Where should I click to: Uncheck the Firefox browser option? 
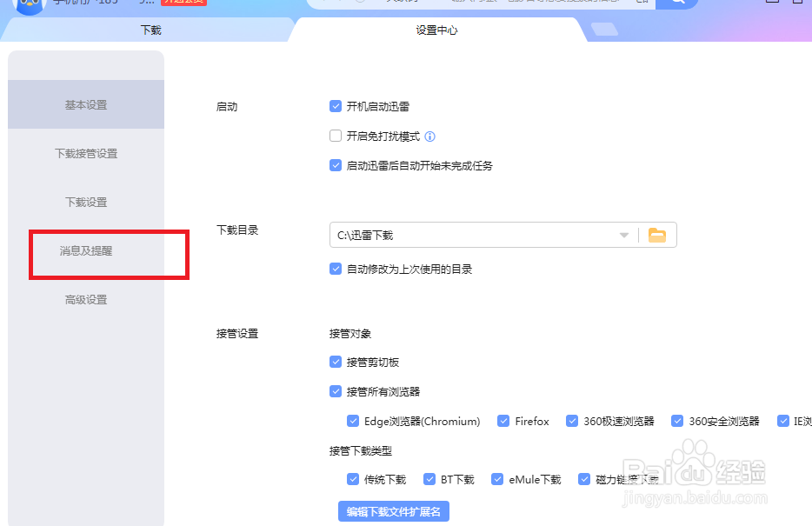pyautogui.click(x=503, y=421)
